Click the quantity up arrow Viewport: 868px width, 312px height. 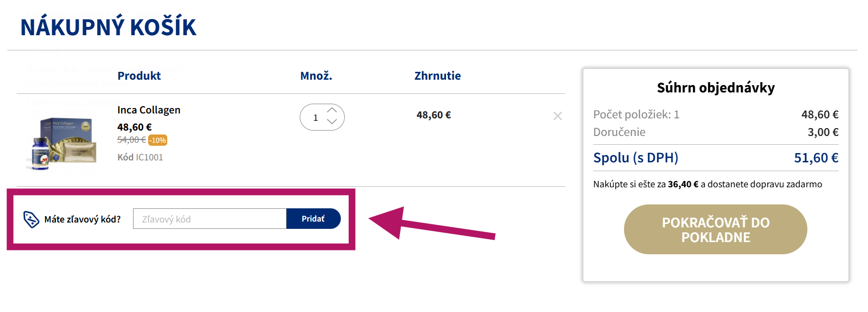coord(332,111)
